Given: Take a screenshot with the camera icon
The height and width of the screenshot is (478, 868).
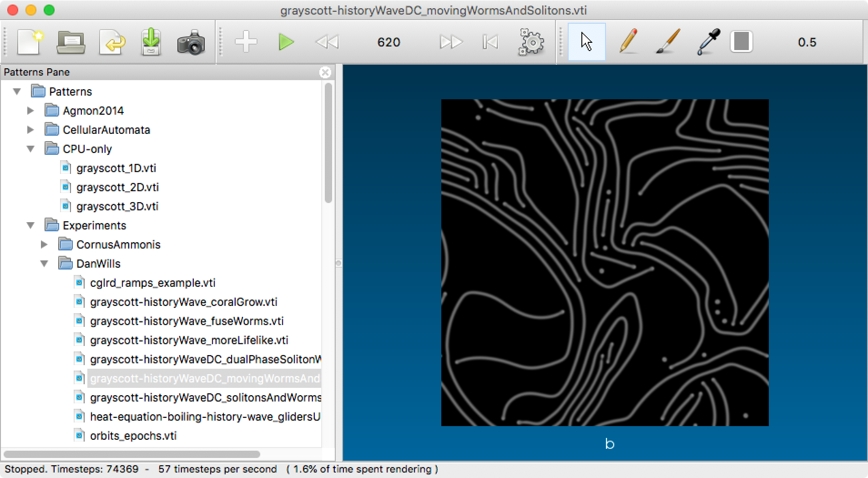Looking at the screenshot, I should 191,42.
